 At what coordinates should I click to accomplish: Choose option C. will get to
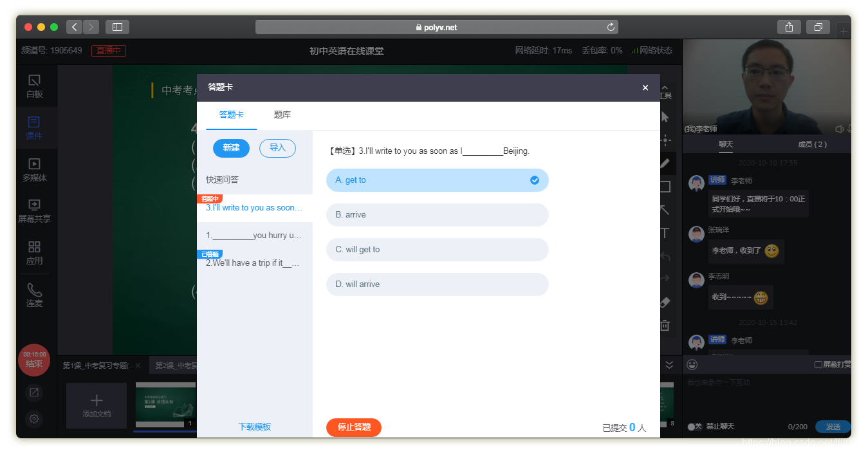[438, 250]
